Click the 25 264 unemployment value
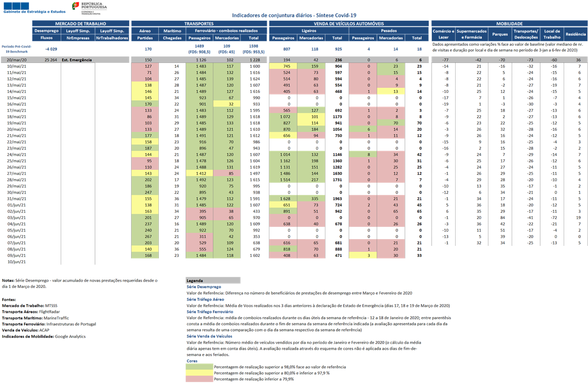The width and height of the screenshot is (588, 384). (x=51, y=60)
